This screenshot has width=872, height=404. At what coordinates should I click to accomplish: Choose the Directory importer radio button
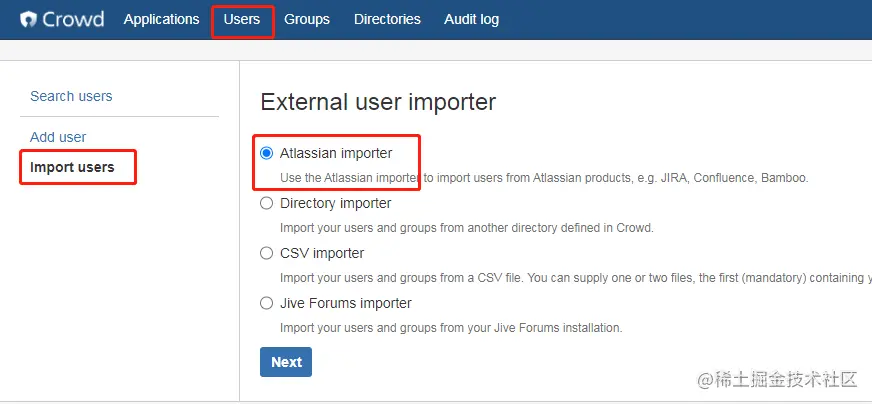[266, 203]
